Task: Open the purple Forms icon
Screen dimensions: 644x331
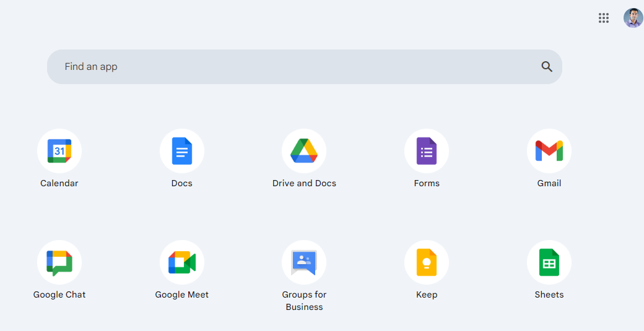Action: click(427, 151)
